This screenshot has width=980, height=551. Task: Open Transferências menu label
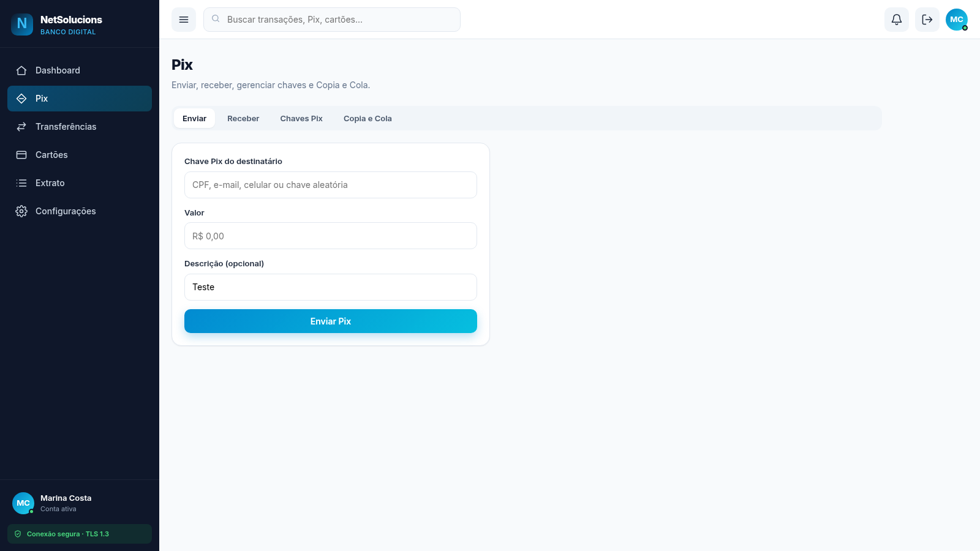[66, 127]
